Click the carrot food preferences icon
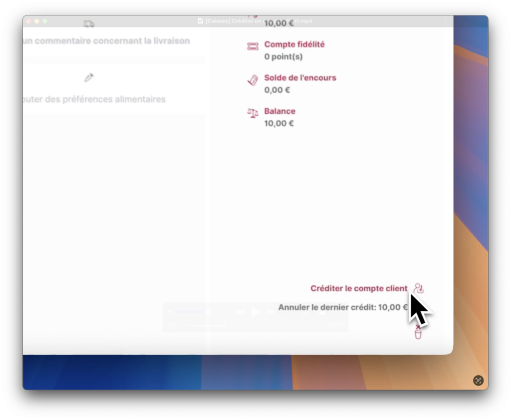This screenshot has height=420, width=511. [x=89, y=77]
